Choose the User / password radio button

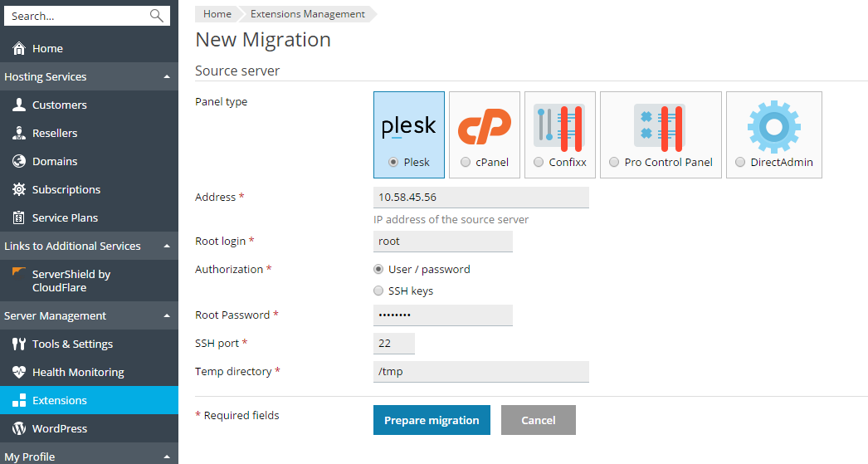coord(379,270)
